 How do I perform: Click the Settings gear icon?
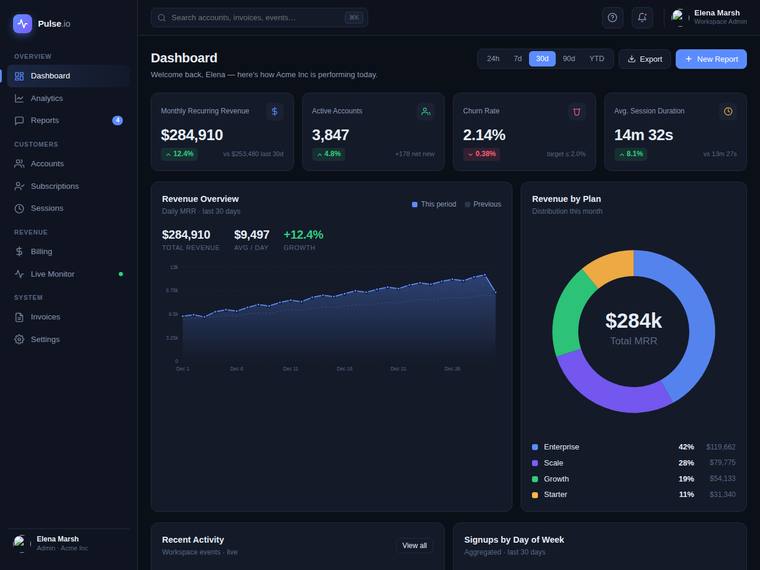19,339
